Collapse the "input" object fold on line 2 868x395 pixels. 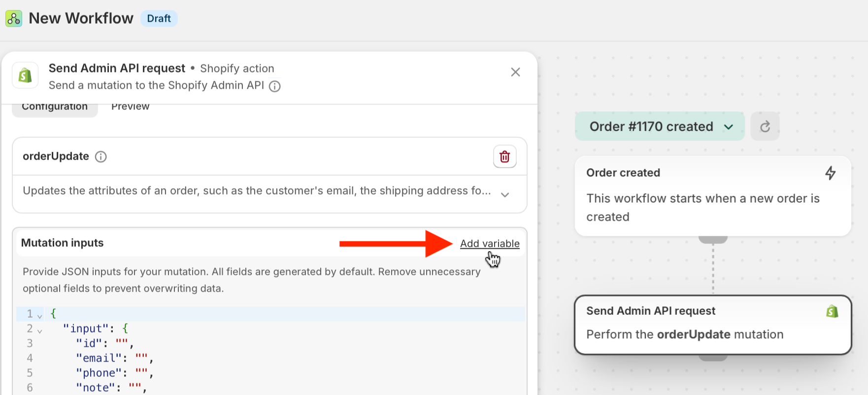40,330
